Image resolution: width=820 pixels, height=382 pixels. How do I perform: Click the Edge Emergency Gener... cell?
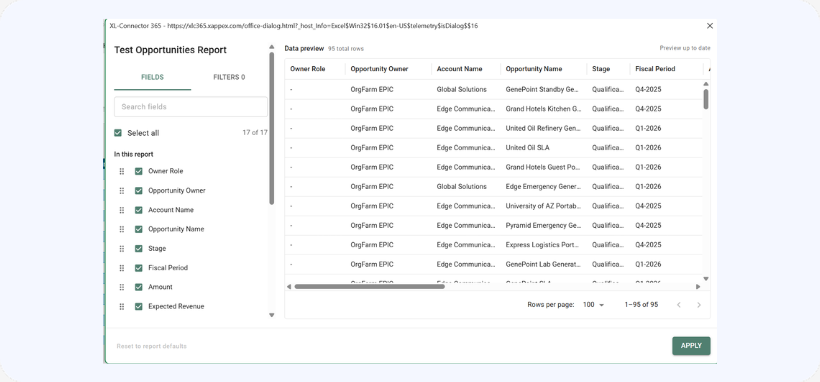click(543, 186)
